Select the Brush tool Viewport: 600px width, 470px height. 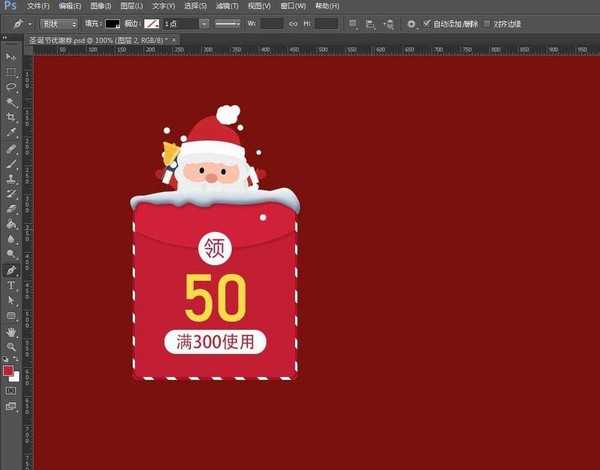[11, 162]
